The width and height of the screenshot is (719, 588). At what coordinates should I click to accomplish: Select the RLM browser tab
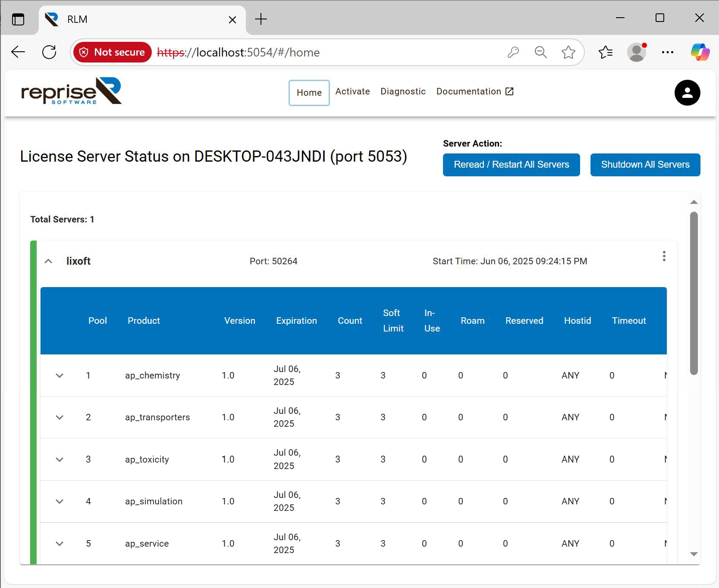coord(142,20)
